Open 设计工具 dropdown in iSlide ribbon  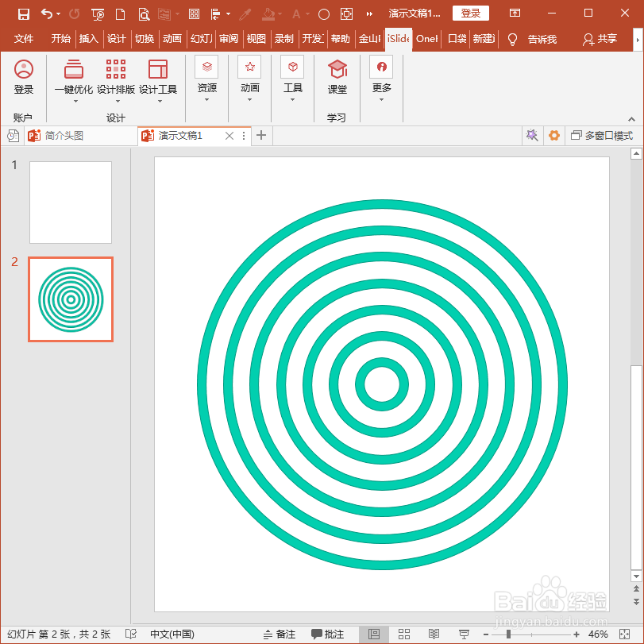pos(158,80)
